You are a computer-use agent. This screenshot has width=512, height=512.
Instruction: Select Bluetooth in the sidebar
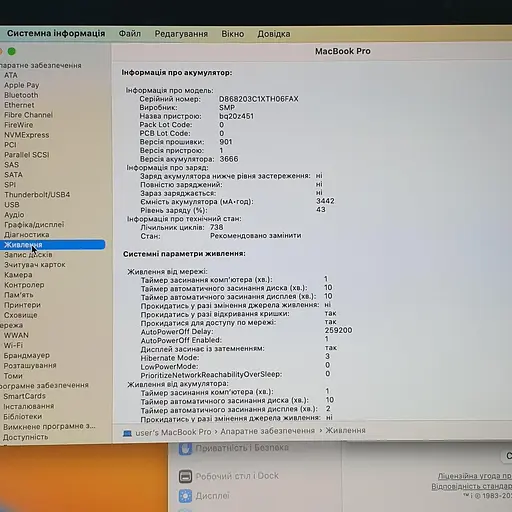(21, 95)
